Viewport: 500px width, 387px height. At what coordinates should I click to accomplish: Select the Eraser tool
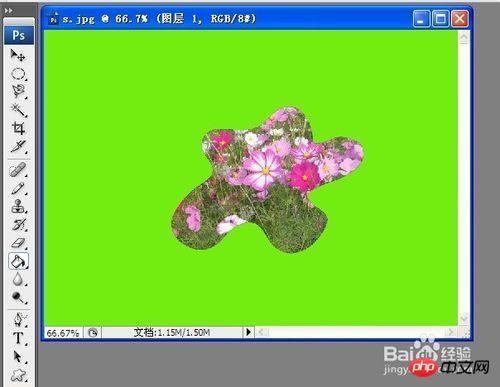pyautogui.click(x=18, y=243)
